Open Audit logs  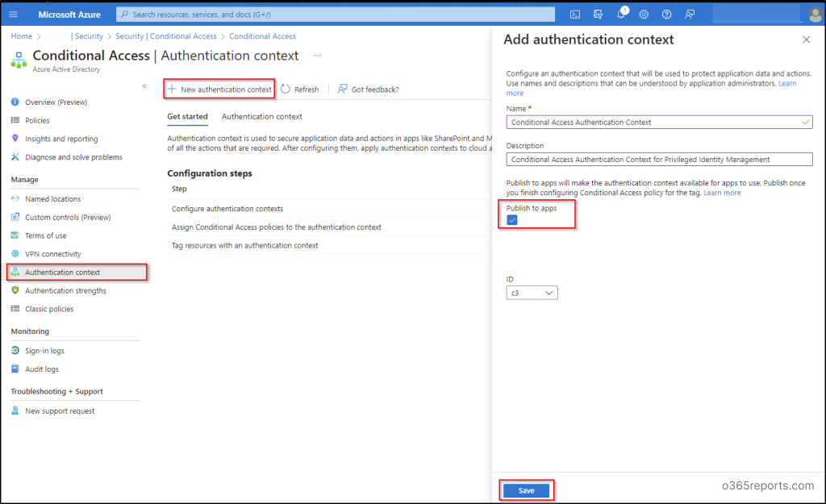pos(42,369)
